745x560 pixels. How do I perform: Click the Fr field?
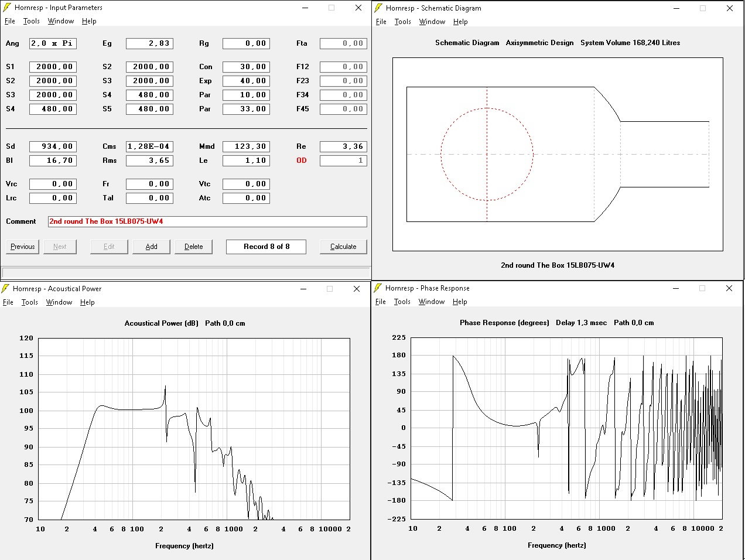point(149,184)
